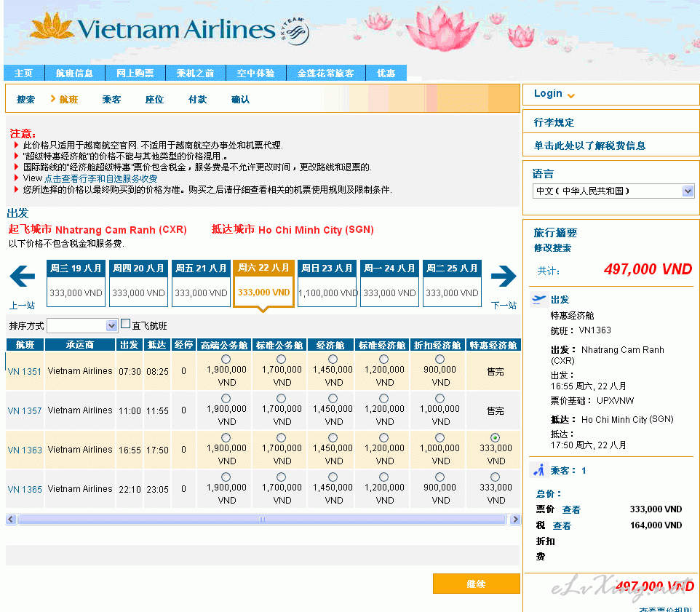Screen dimensions: 700x612
Task: Click the airplane departure icon in summary
Action: (539, 300)
